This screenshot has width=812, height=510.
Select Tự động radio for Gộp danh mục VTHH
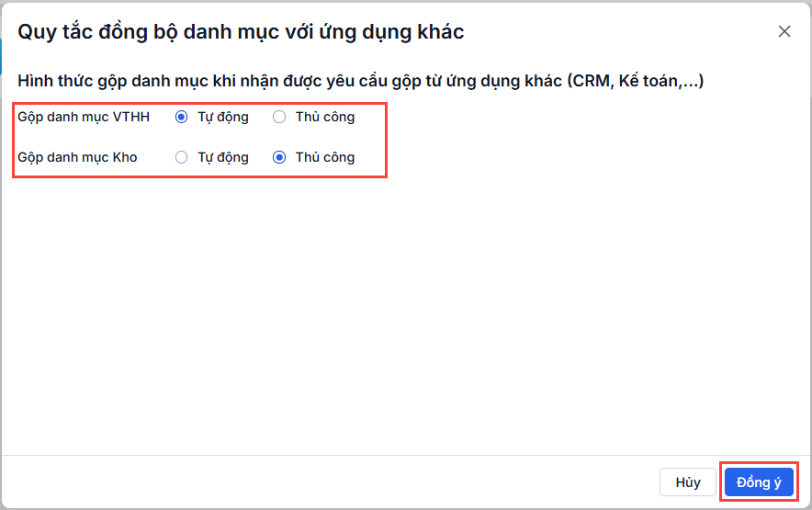pos(181,117)
